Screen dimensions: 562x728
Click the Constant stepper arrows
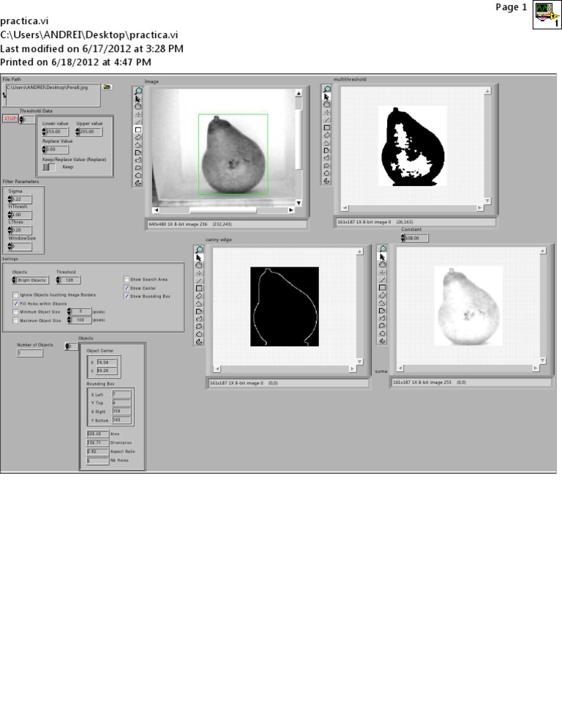click(402, 238)
